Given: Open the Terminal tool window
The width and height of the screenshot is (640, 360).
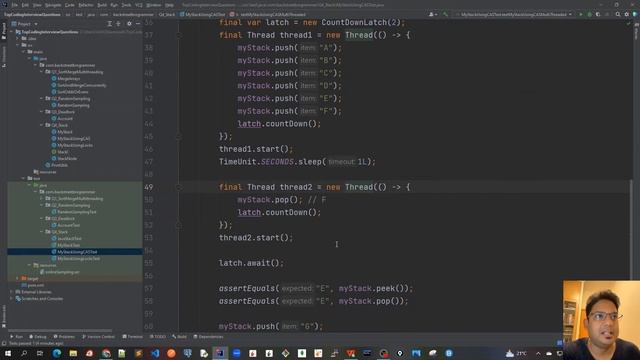Looking at the screenshot, I should pyautogui.click(x=132, y=337).
